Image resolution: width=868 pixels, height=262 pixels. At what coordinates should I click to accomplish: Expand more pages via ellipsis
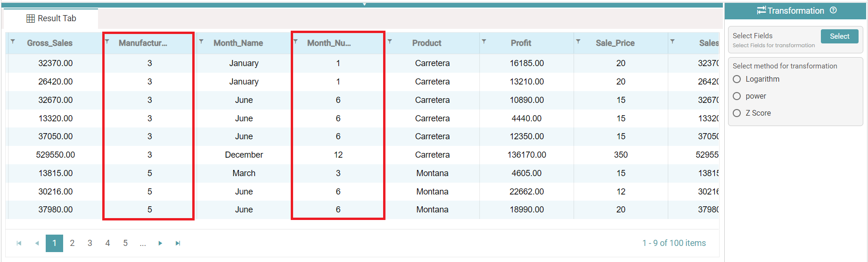(x=143, y=243)
